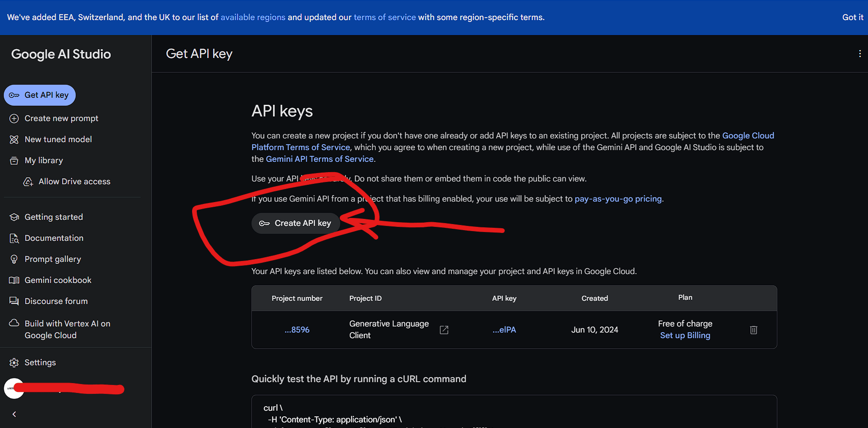Open Create new prompt
This screenshot has height=428, width=868.
coord(61,119)
